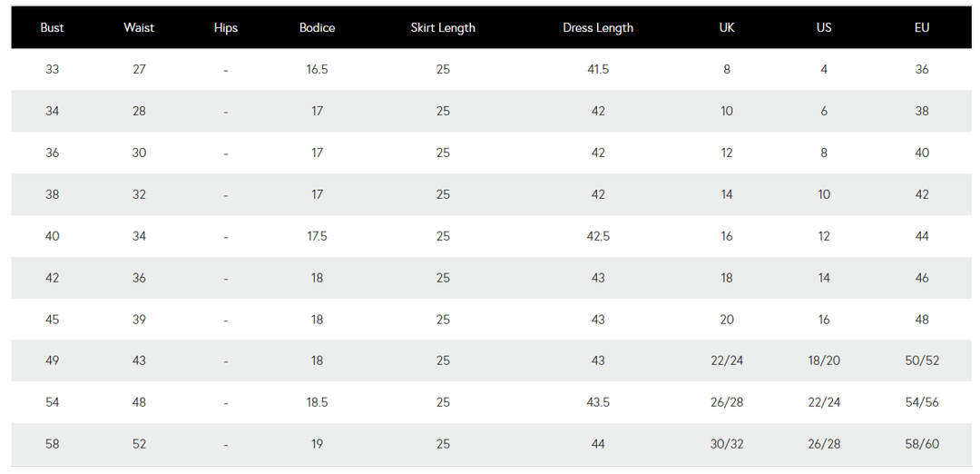Select the 17.5 bodice value
The width and height of the screenshot is (980, 474).
317,236
